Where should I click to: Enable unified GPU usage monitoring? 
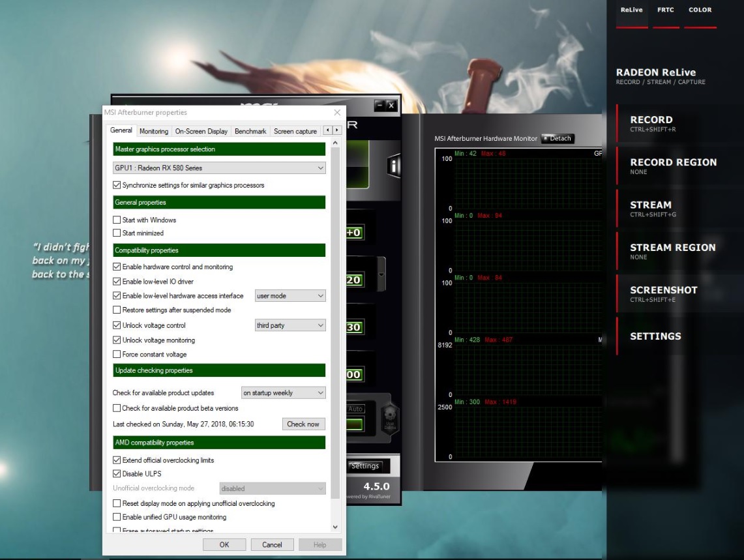(x=117, y=517)
